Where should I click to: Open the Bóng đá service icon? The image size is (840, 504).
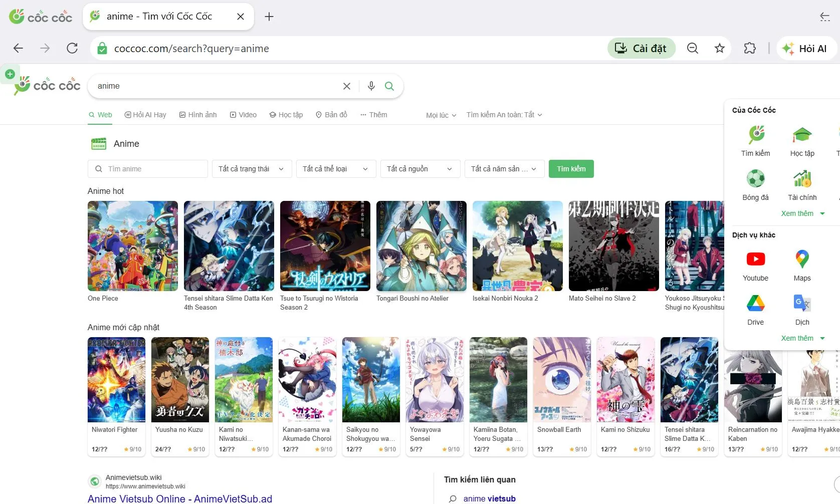pos(755,185)
